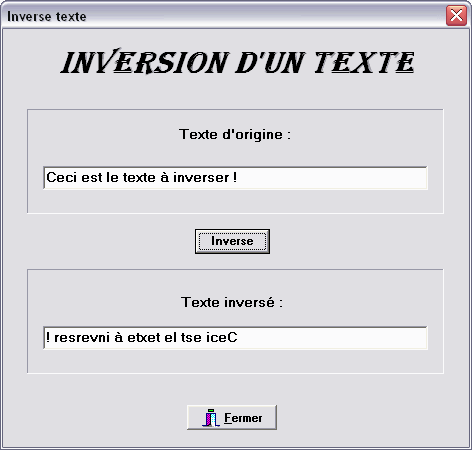Click the Inverse texte title bar
The height and width of the screenshot is (450, 472).
click(223, 16)
